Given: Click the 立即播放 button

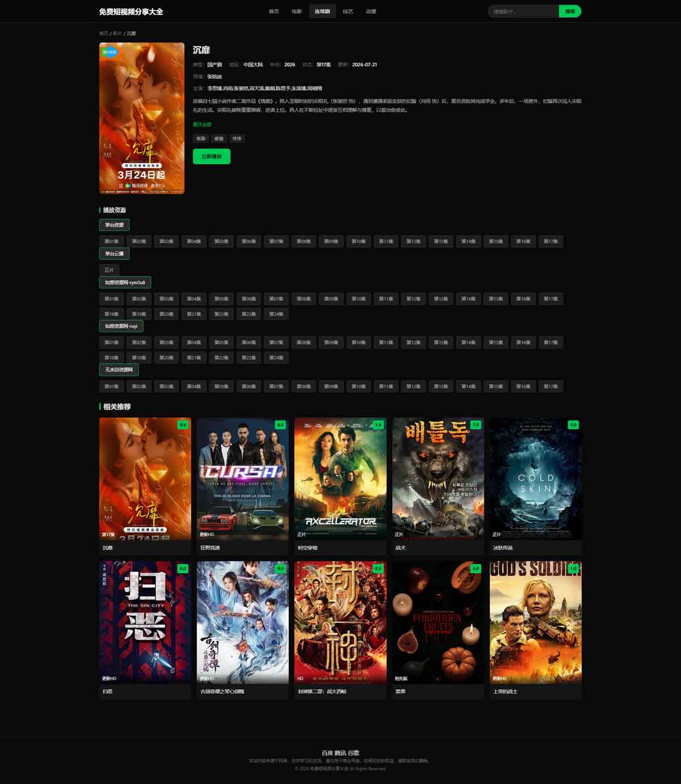Looking at the screenshot, I should click(212, 157).
